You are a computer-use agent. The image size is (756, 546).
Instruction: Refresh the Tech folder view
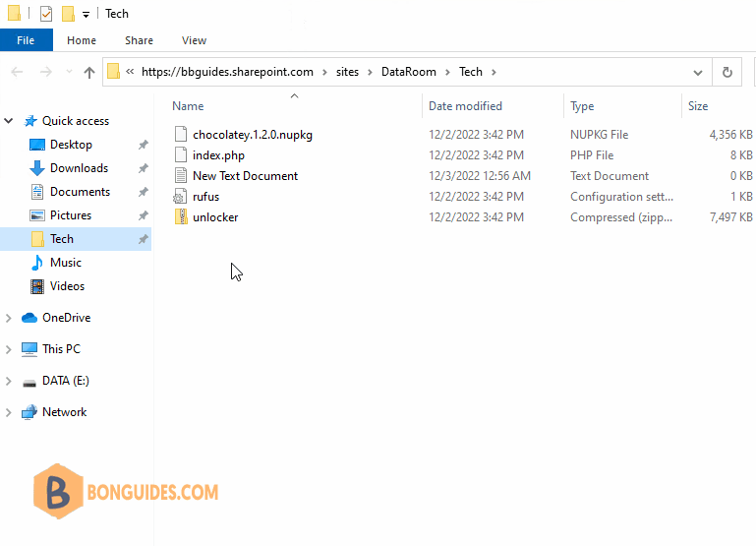click(727, 73)
